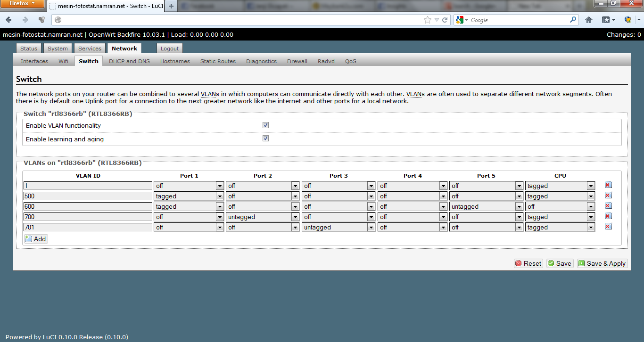Delete the VLAN 701 row
This screenshot has height=343, width=644.
pyautogui.click(x=608, y=227)
